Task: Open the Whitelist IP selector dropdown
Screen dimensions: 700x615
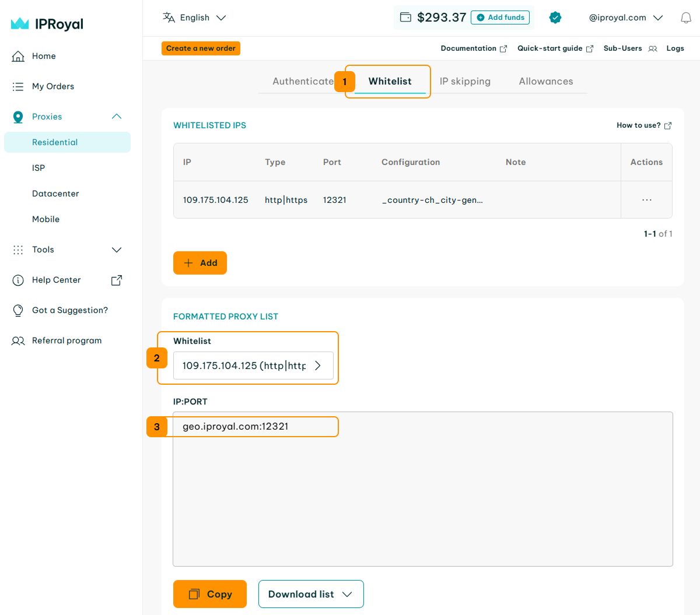Action: [x=253, y=366]
